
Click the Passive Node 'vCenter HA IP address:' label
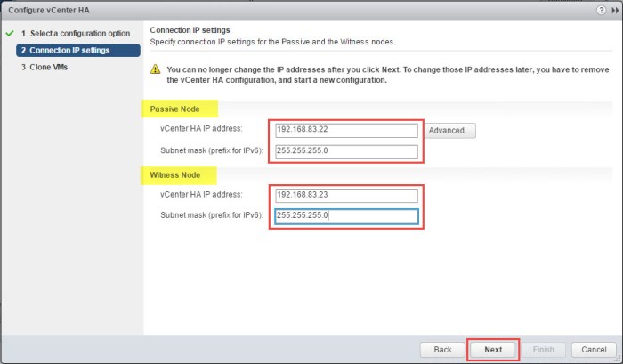pos(201,129)
